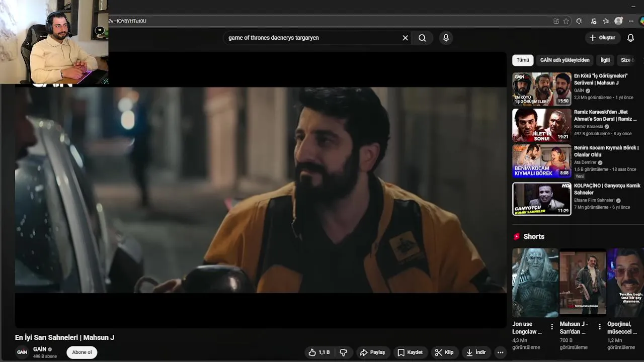Click video title En İyi Sarı Sahneleri

tap(64, 337)
